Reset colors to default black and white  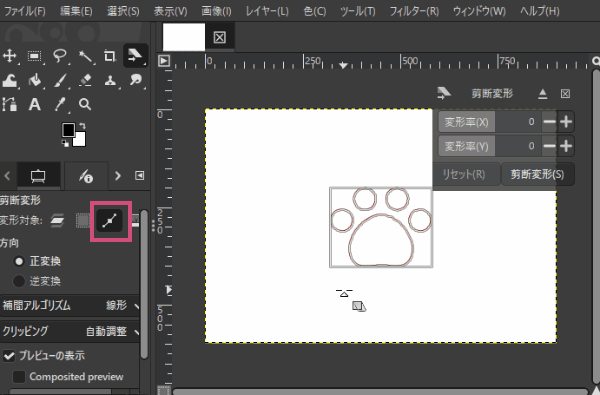point(65,144)
